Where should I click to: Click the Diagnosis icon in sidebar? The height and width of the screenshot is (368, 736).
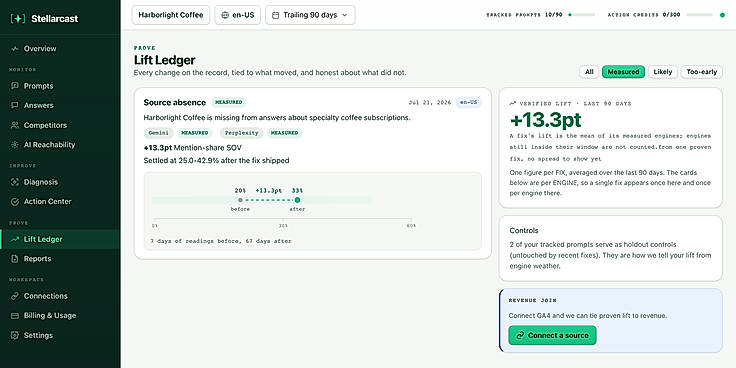tap(15, 182)
